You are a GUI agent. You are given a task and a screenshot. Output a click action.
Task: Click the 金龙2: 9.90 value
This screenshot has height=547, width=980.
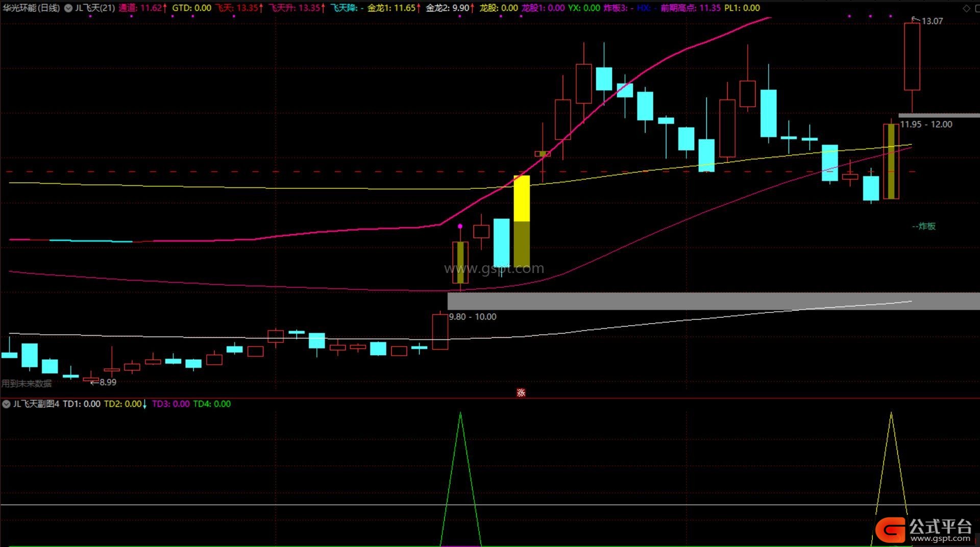tap(450, 8)
